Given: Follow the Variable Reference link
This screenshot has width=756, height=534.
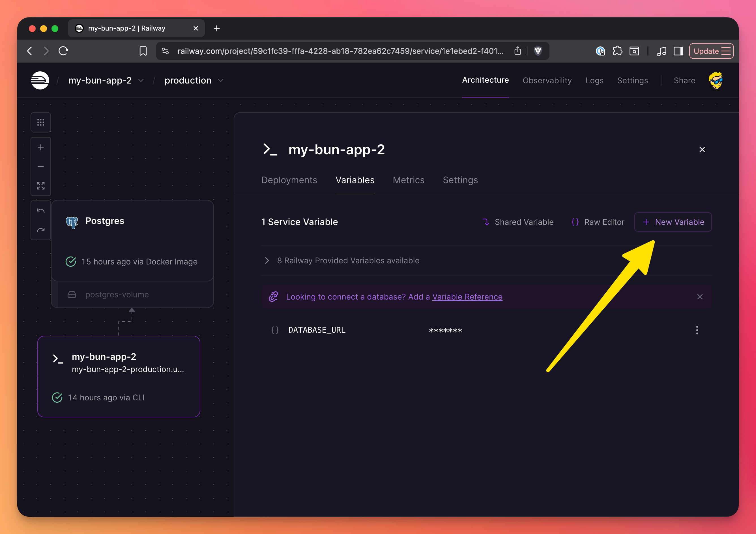Looking at the screenshot, I should click(467, 297).
